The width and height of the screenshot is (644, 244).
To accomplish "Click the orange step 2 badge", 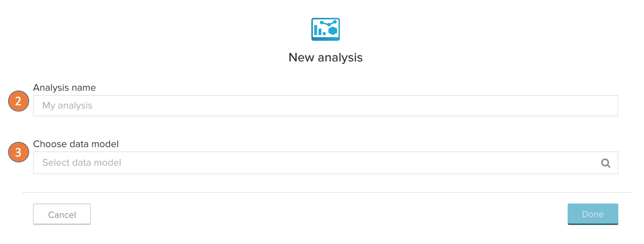I will tap(18, 101).
